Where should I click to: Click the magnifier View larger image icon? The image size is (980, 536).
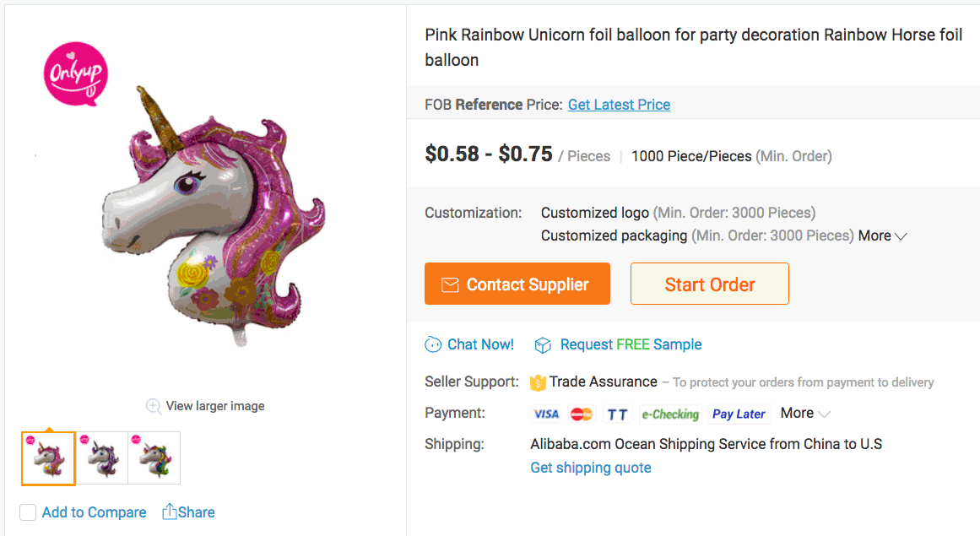[154, 406]
